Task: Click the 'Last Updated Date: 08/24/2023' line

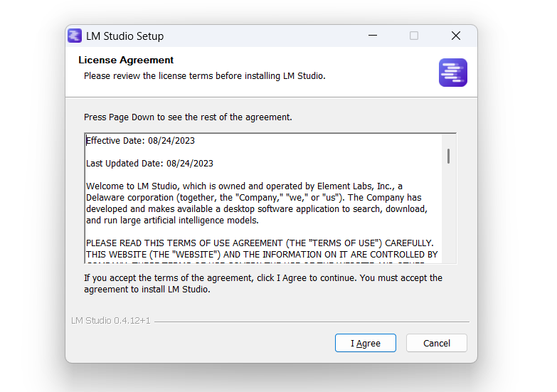Action: pyautogui.click(x=149, y=164)
